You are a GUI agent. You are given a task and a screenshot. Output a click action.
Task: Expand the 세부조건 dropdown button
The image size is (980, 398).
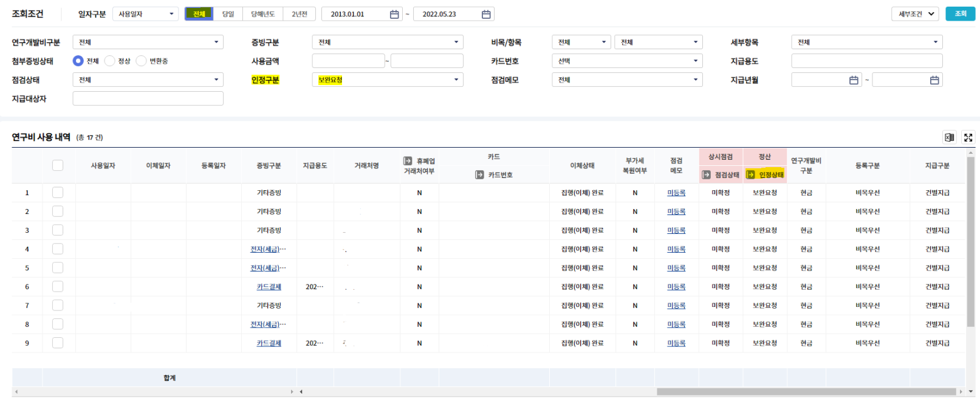point(915,14)
